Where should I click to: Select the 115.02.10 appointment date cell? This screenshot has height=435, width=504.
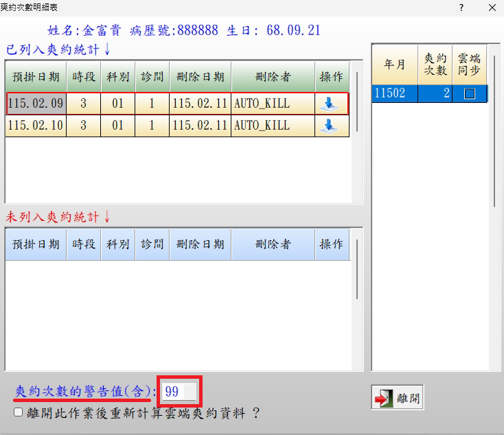click(36, 126)
